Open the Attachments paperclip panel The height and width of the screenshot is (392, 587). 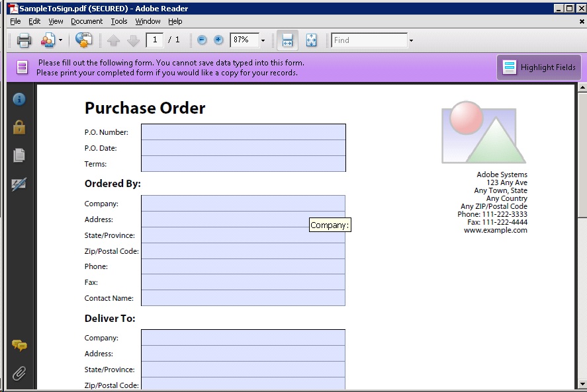pos(19,373)
